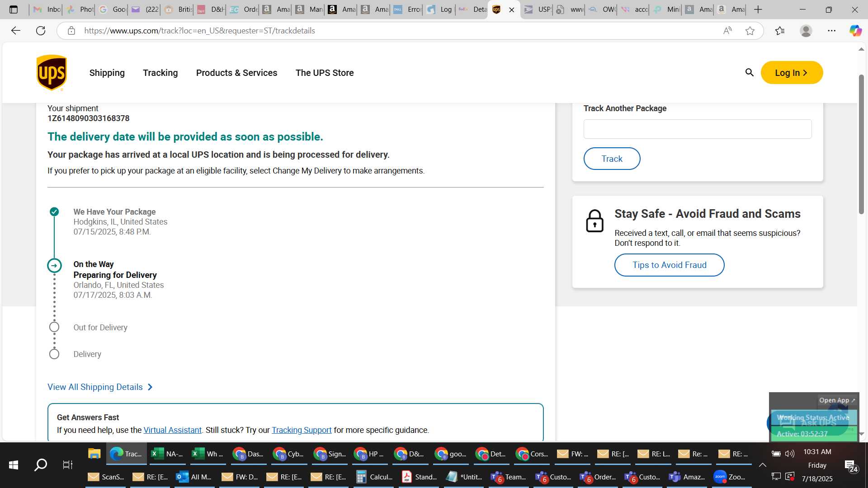This screenshot has height=488, width=868.
Task: Open Task View on the taskbar
Action: (68, 465)
